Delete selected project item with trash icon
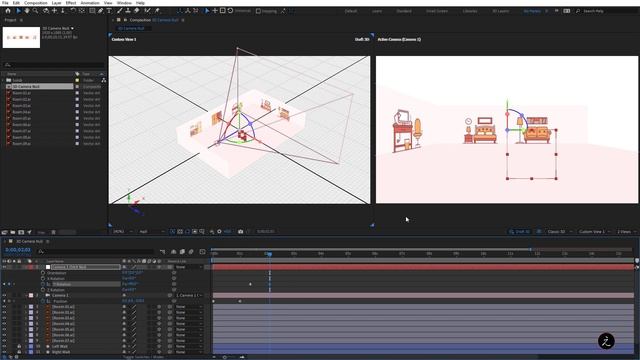 (53, 232)
